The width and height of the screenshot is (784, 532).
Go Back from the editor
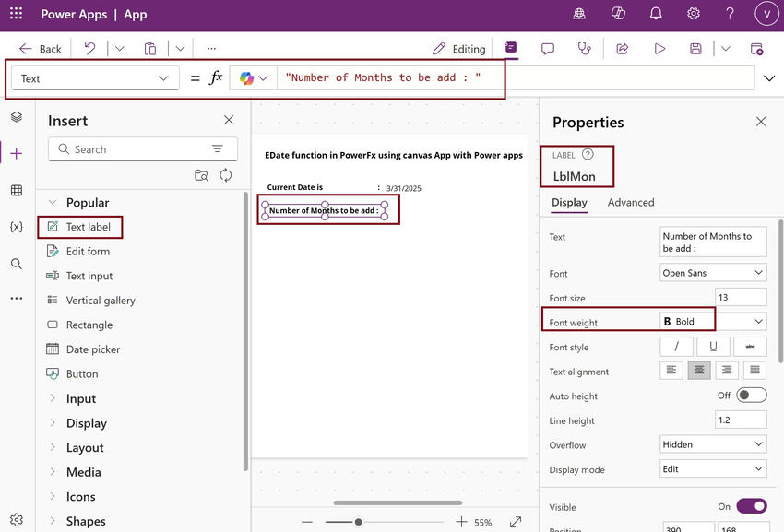(x=40, y=49)
